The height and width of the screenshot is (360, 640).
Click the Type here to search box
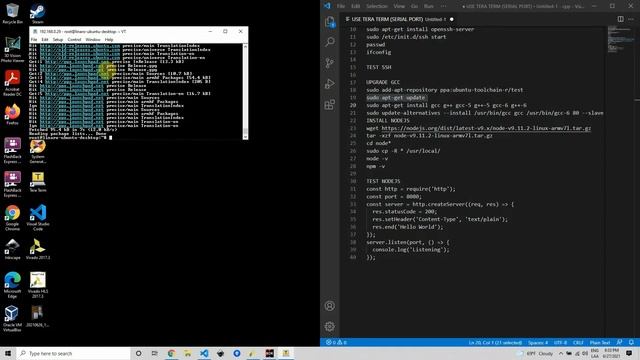coord(73,353)
